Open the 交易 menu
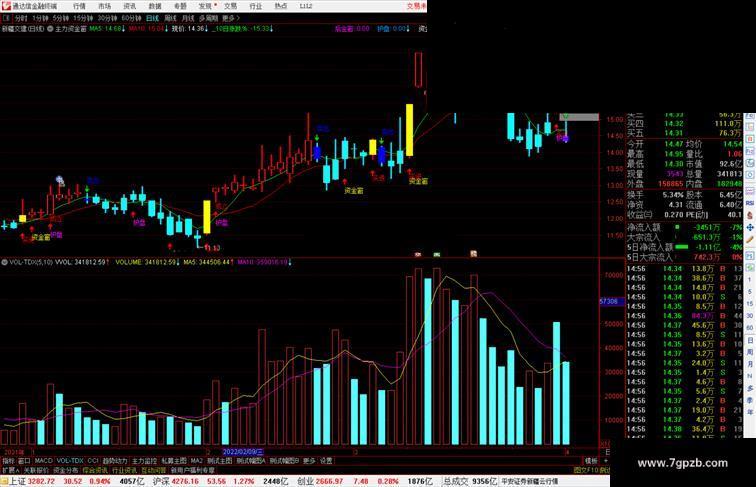 coord(230,6)
